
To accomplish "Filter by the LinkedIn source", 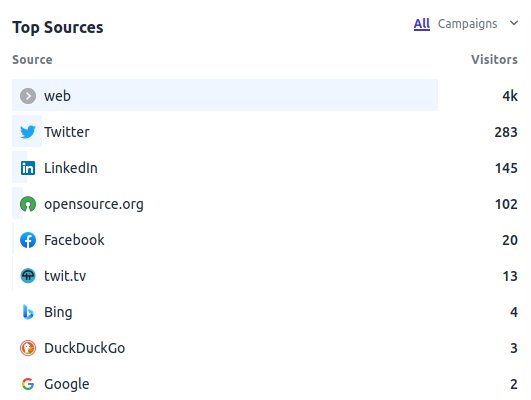I will (71, 168).
